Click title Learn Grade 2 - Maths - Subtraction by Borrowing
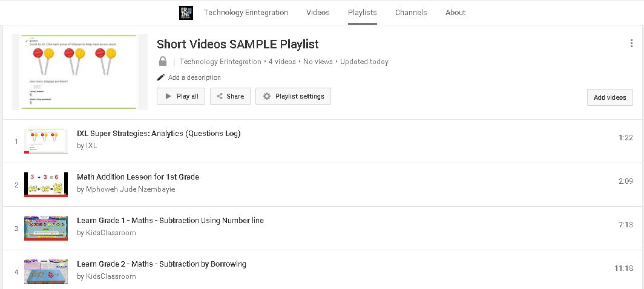This screenshot has width=644, height=289. 162,264
